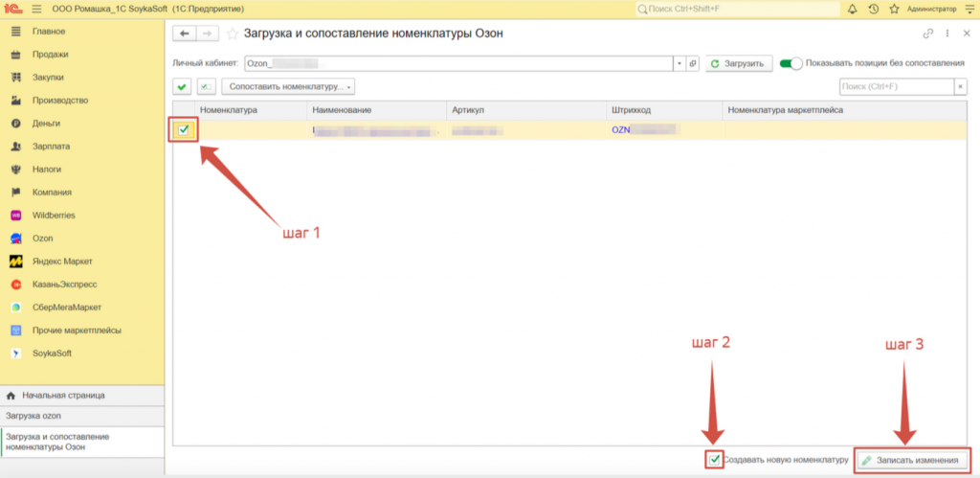The height and width of the screenshot is (478, 980).
Task: Toggle 'Создавать новую номенклатуру' checkbox
Action: [x=714, y=460]
